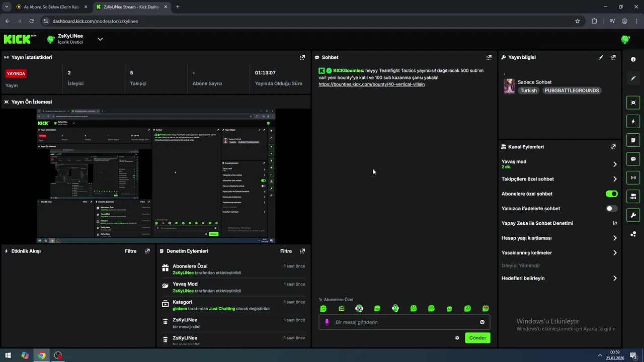
Task: Expand the ZsKyLiNee channel dropdown
Action: 100,39
